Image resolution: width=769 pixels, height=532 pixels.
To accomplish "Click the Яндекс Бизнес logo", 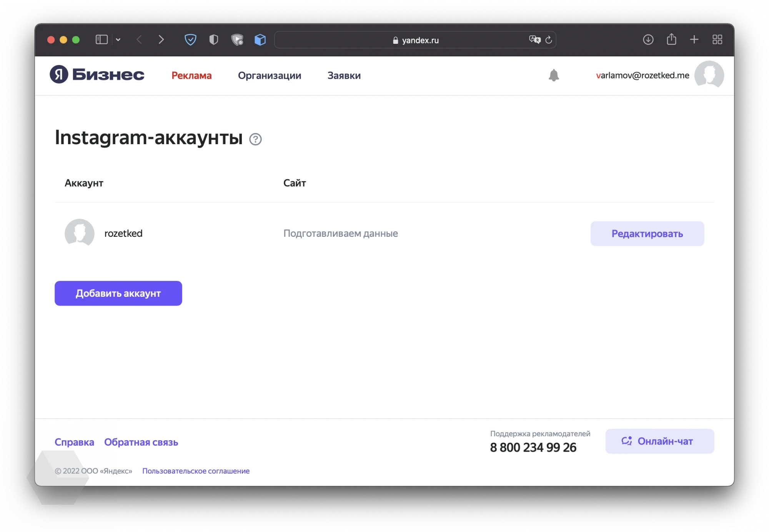I will click(97, 75).
